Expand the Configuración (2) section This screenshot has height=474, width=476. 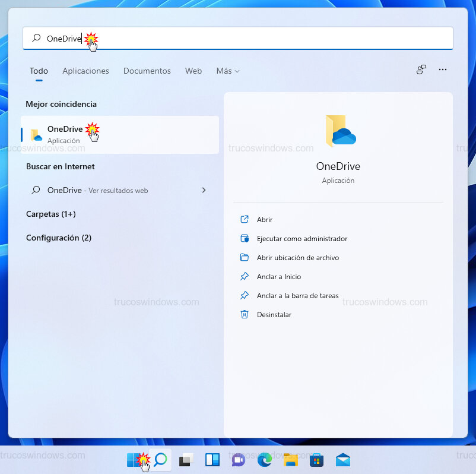(x=58, y=238)
